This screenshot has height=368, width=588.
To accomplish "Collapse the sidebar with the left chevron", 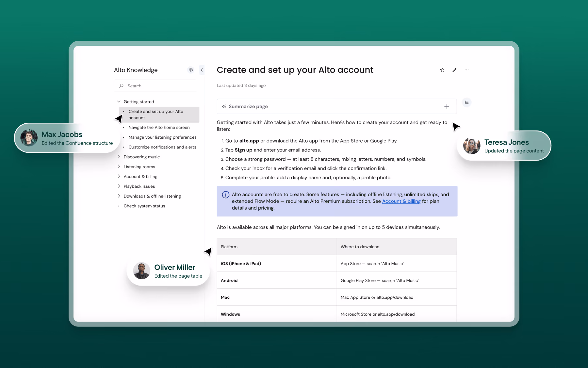I will click(x=202, y=70).
